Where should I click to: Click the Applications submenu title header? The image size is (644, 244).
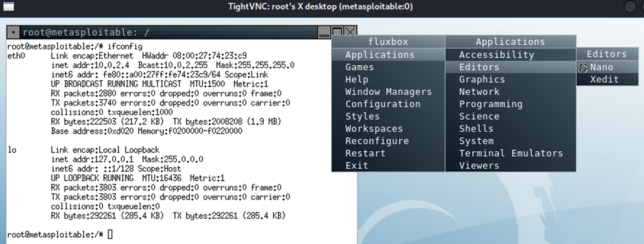click(x=510, y=41)
